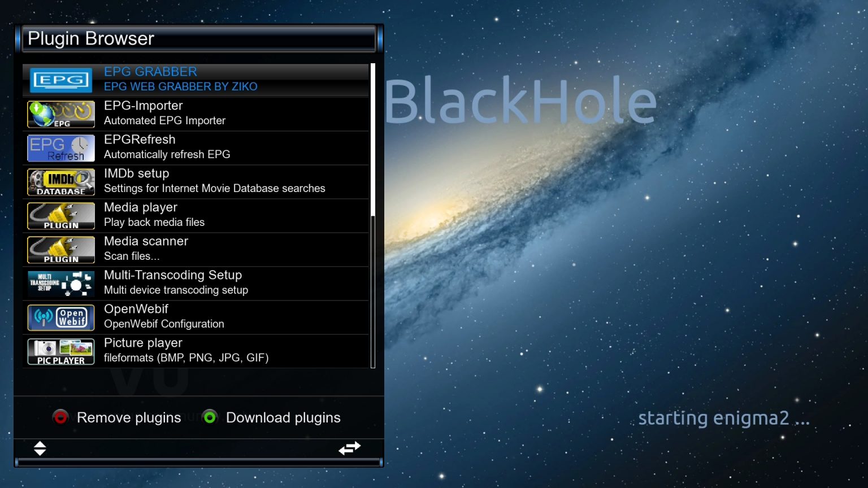868x488 pixels.
Task: Select fileformats (BMP, PNG, JPG, GIF) text
Action: 186,358
